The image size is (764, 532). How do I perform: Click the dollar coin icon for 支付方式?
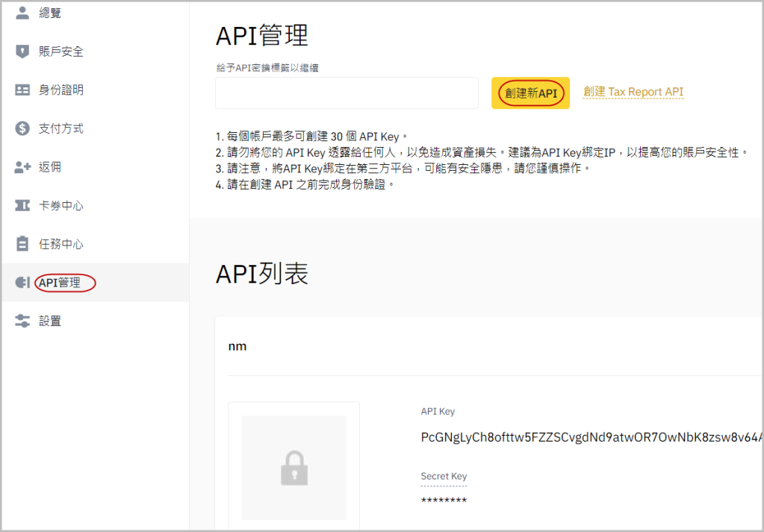point(22,128)
